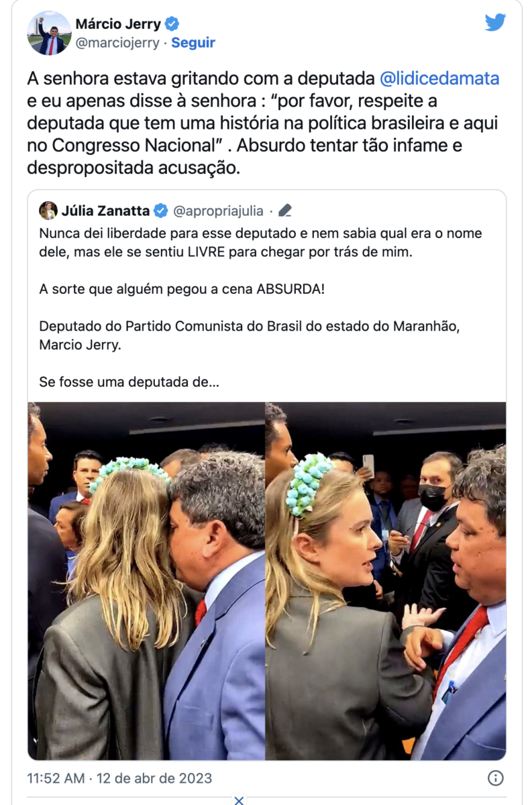Click the pencil icon after @apropriajulia
This screenshot has width=532, height=805.
point(284,211)
